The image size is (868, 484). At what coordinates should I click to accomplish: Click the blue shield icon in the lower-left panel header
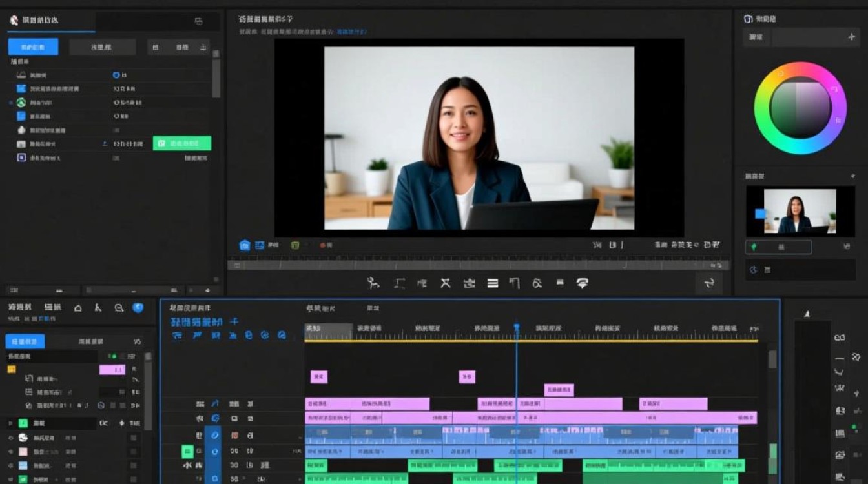coord(138,307)
